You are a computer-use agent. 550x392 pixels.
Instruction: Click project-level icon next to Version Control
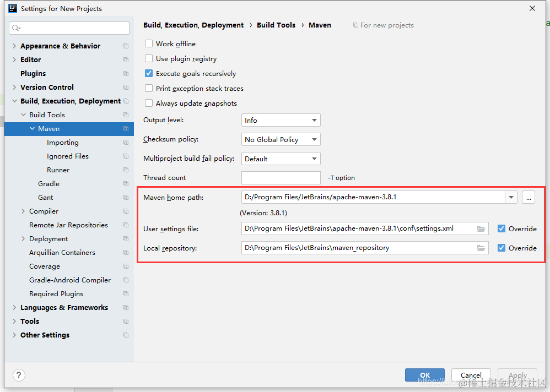[126, 87]
